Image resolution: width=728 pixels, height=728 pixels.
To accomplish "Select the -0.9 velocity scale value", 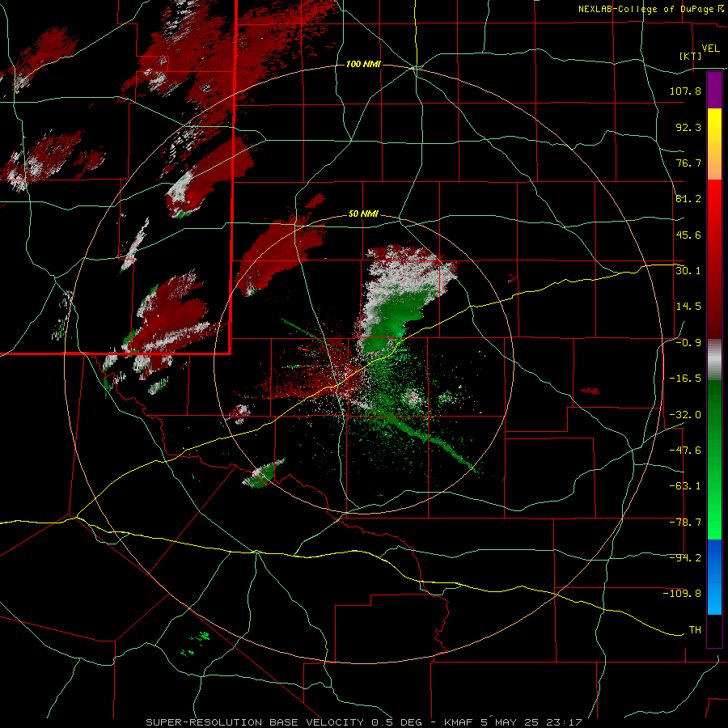I will click(x=688, y=343).
